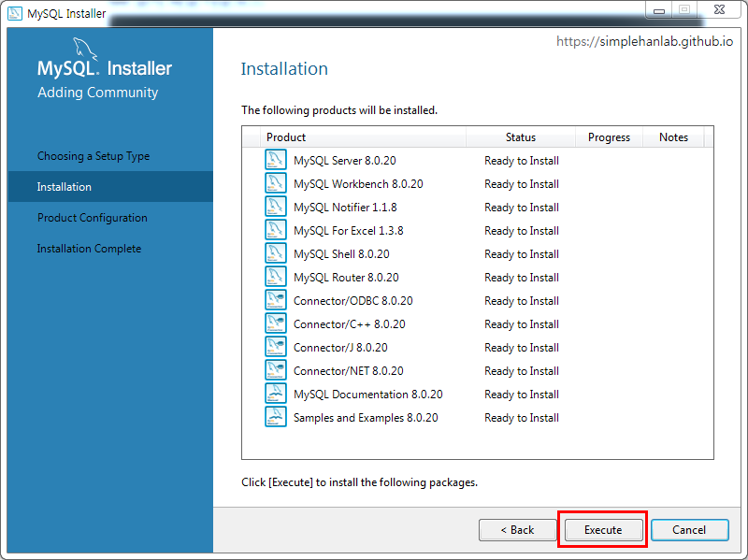Select the Connector/J 8.0.20 row text
Viewport: 748px width, 560px height.
pos(340,348)
